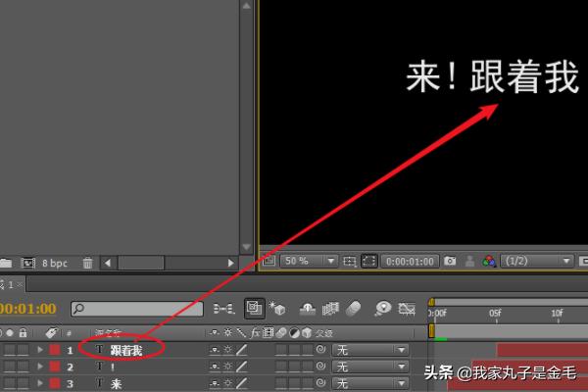Click the 10f mark on time ruler
Viewport: 588px width, 392px height.
557,313
